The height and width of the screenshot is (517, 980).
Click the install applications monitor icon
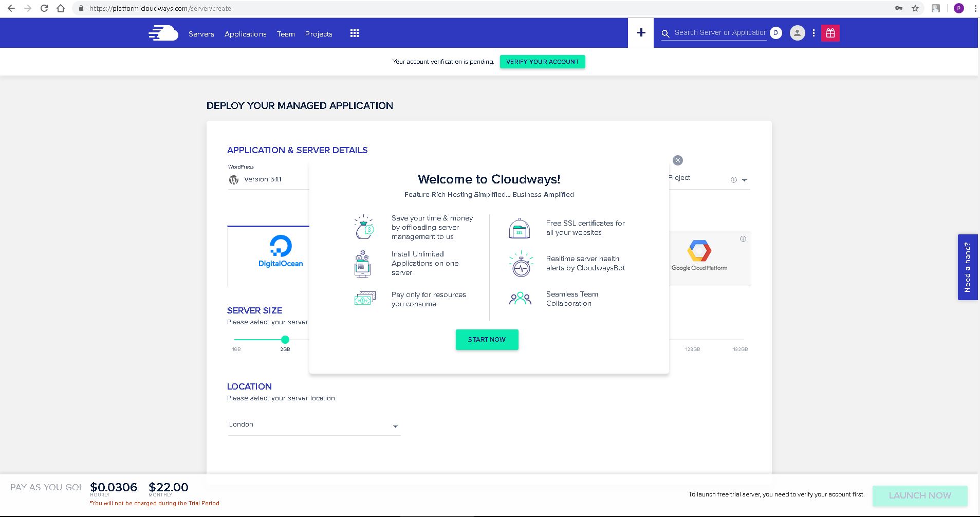363,264
